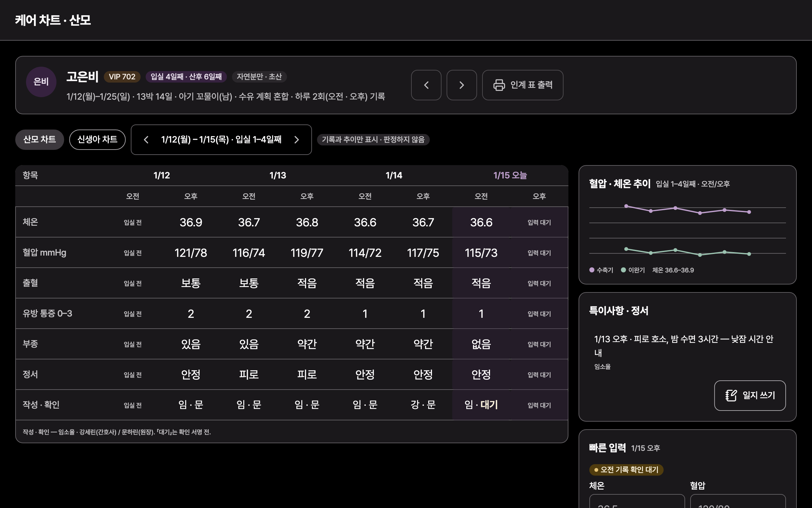
Task: Click the 자연분만 · 초산 badge
Action: coord(259,77)
